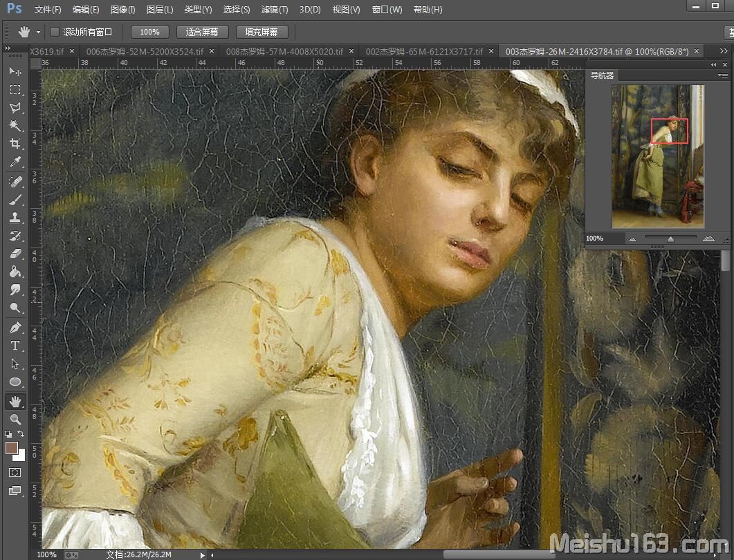Click the Photoshop Ps logo

coord(14,8)
